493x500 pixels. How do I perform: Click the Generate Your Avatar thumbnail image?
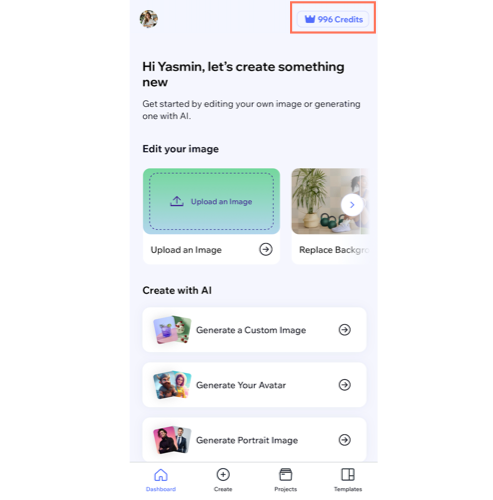coord(172,385)
